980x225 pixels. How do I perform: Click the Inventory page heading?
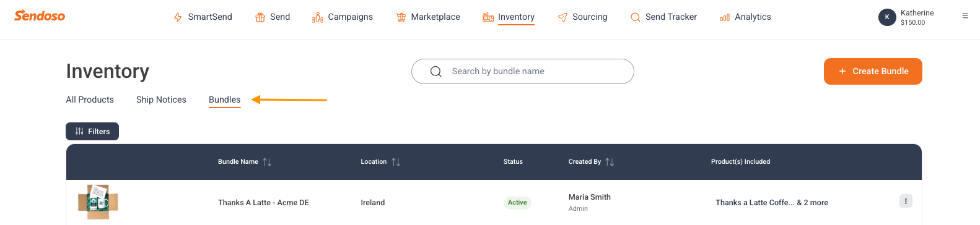pos(108,71)
